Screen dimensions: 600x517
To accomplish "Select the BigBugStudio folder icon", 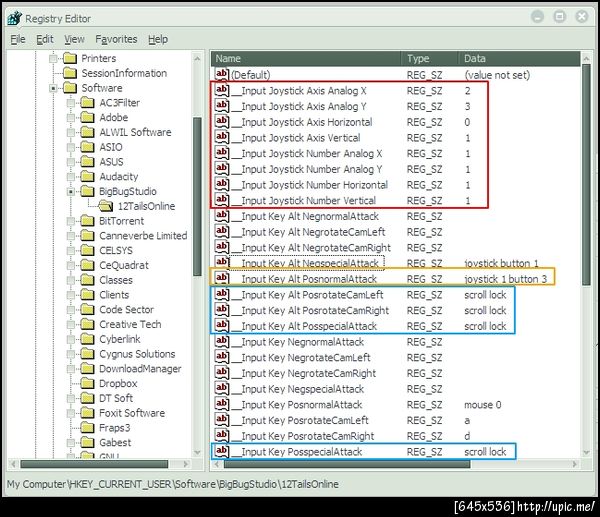I will (x=88, y=191).
